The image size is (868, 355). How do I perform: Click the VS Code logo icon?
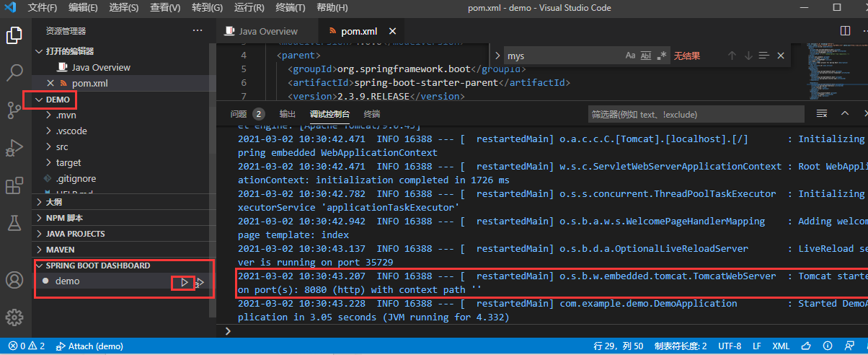click(x=12, y=8)
